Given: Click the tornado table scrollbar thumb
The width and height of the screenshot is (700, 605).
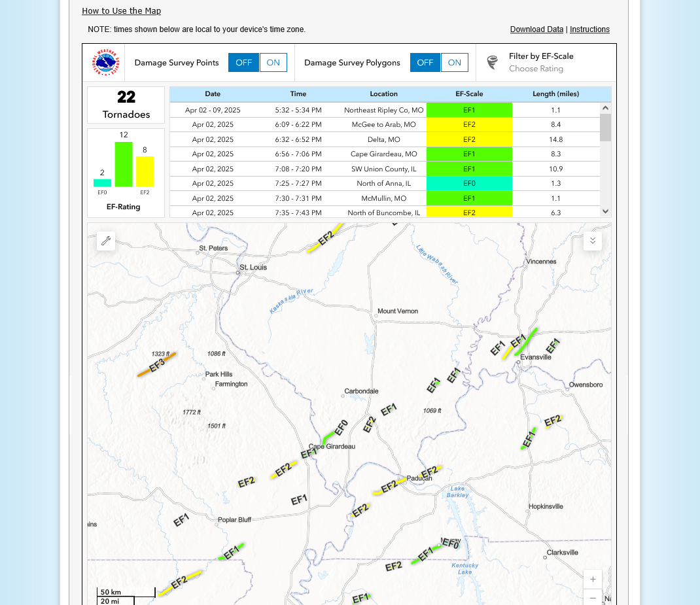Looking at the screenshot, I should pyautogui.click(x=605, y=127).
